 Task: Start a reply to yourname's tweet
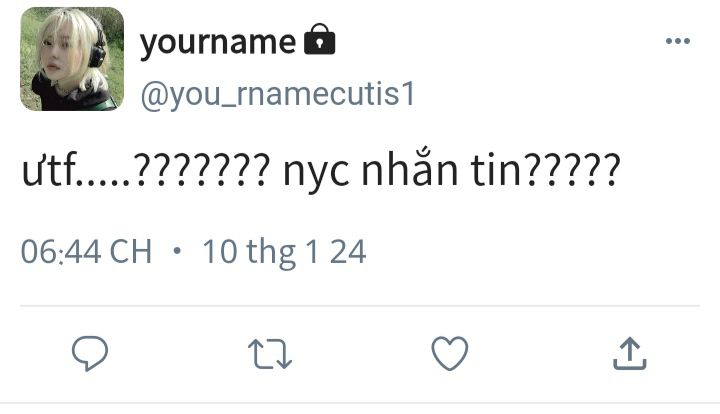[90, 353]
